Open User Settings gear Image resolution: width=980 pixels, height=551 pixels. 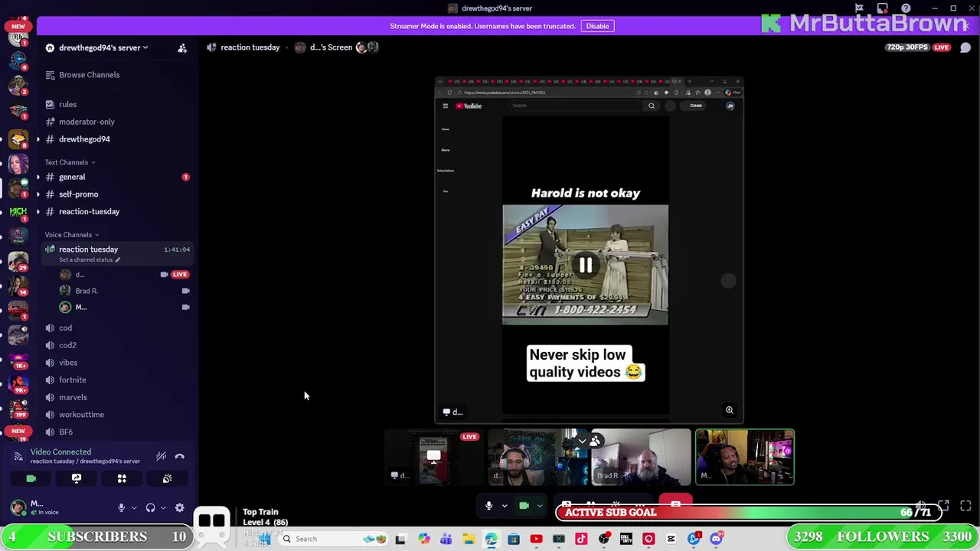tap(179, 507)
